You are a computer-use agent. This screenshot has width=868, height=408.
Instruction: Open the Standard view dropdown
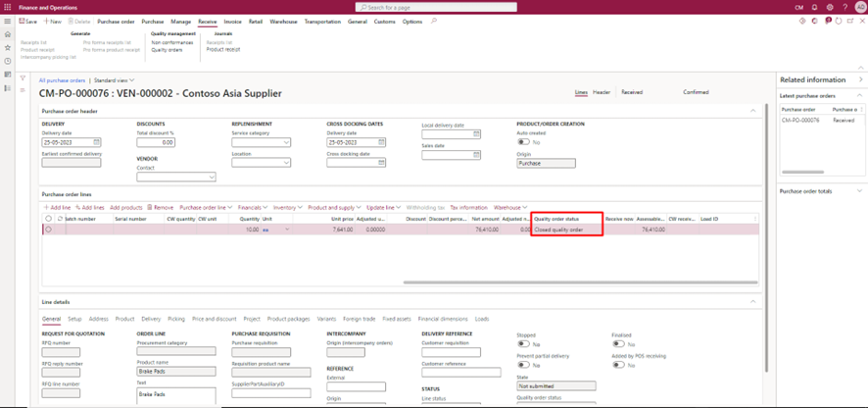(x=114, y=80)
